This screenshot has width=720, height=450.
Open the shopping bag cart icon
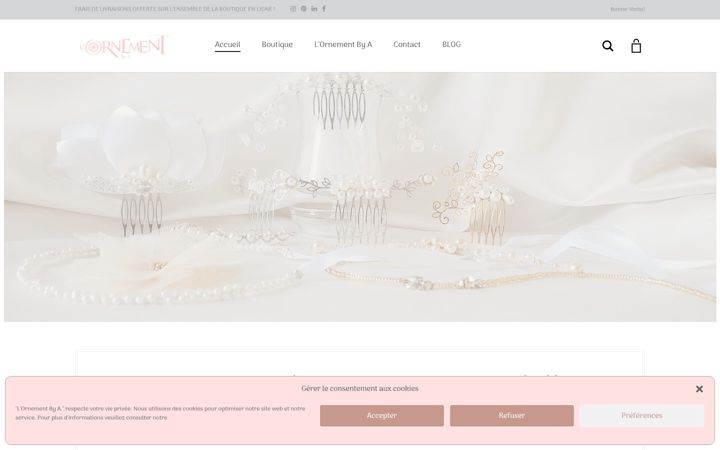point(636,46)
